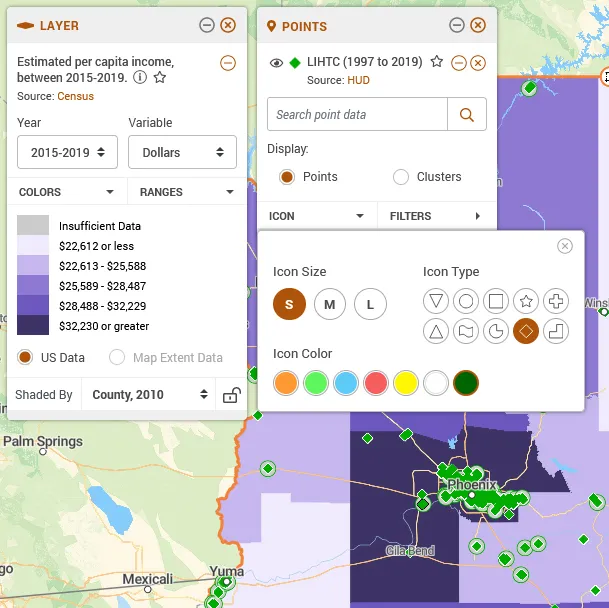609x608 pixels.
Task: Toggle visibility eye for LIHTC points
Action: pos(277,63)
